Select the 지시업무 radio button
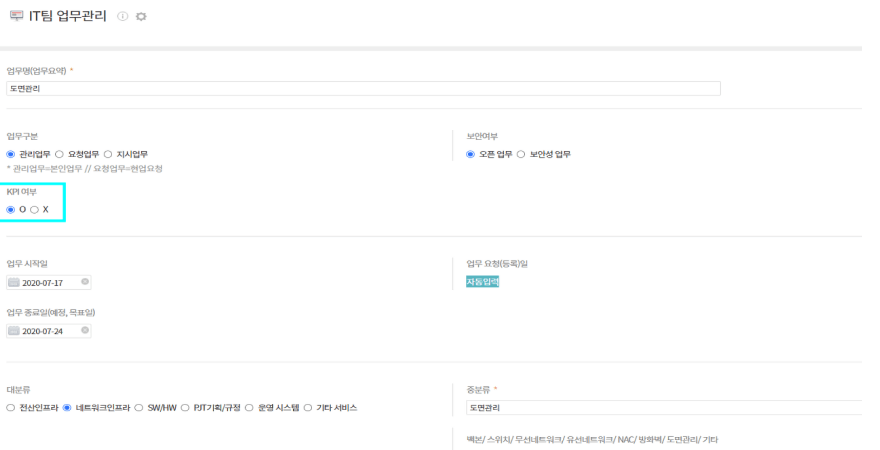This screenshot has width=880, height=450. pos(108,154)
